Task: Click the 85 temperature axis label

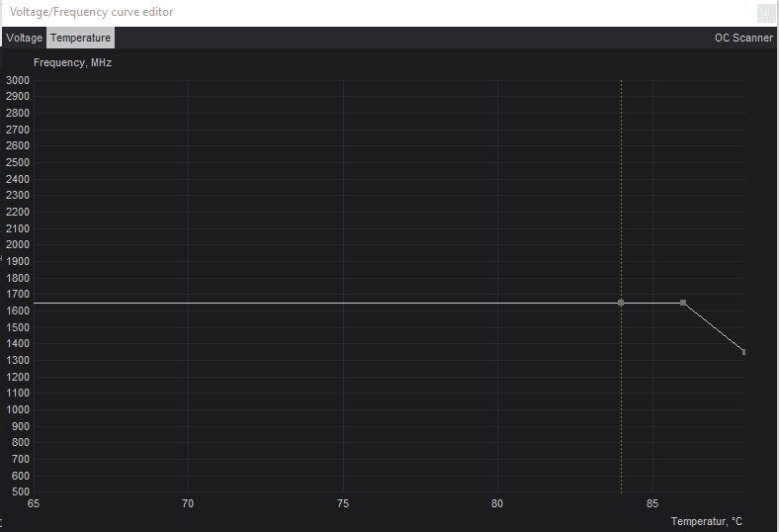Action: (x=652, y=503)
